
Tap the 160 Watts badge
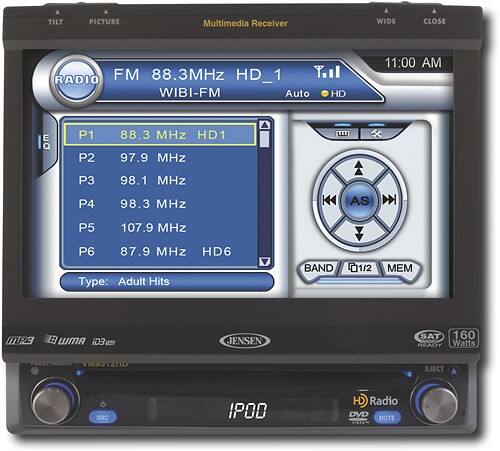click(464, 338)
